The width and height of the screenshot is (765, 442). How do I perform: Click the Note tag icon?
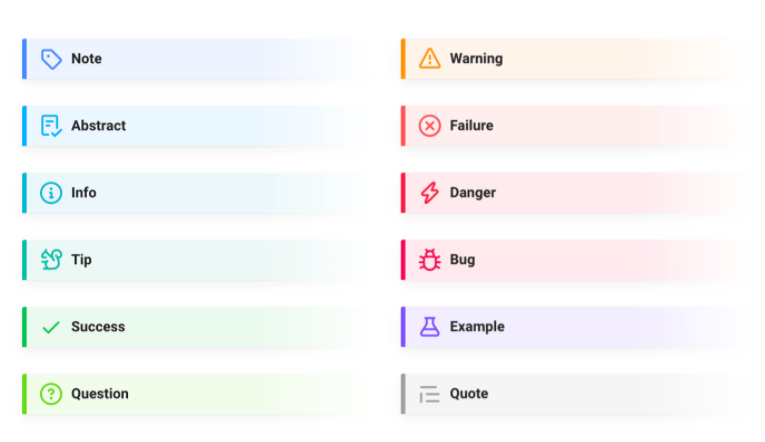(51, 59)
